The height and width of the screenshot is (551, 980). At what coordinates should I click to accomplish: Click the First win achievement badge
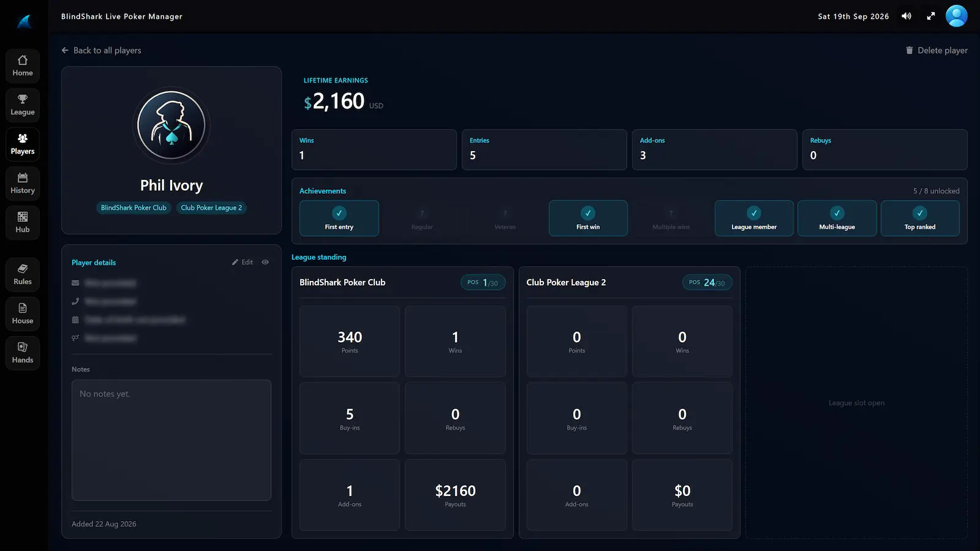[x=588, y=218]
